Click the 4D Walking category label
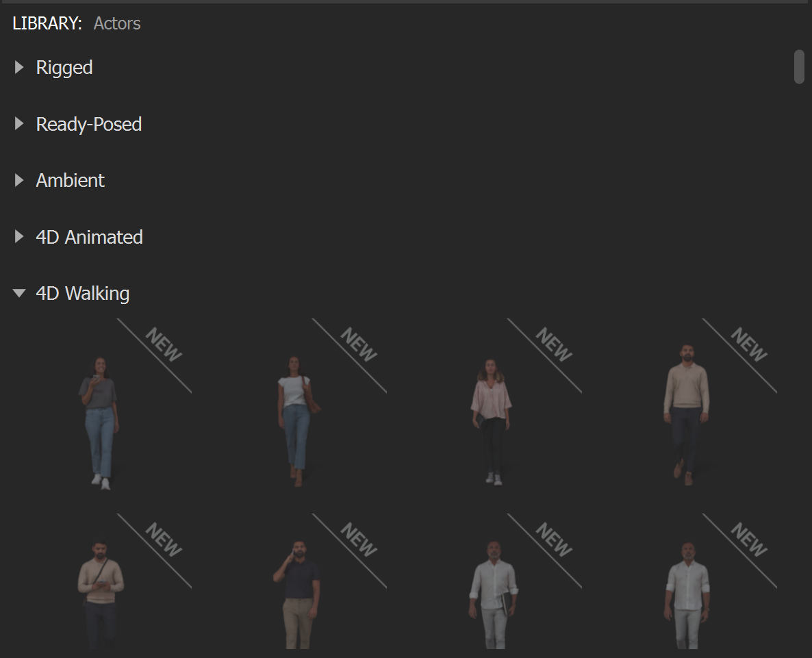The width and height of the screenshot is (812, 658). click(82, 294)
